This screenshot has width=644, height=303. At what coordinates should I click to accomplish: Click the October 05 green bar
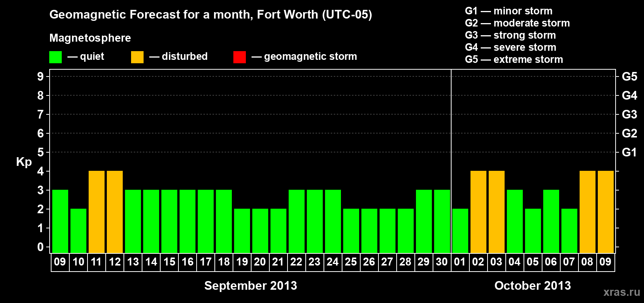(x=533, y=231)
